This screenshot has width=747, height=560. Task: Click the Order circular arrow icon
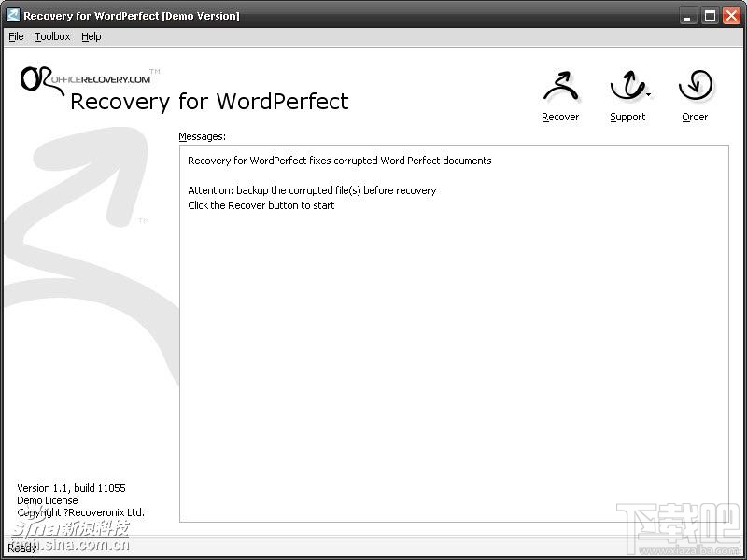(696, 86)
